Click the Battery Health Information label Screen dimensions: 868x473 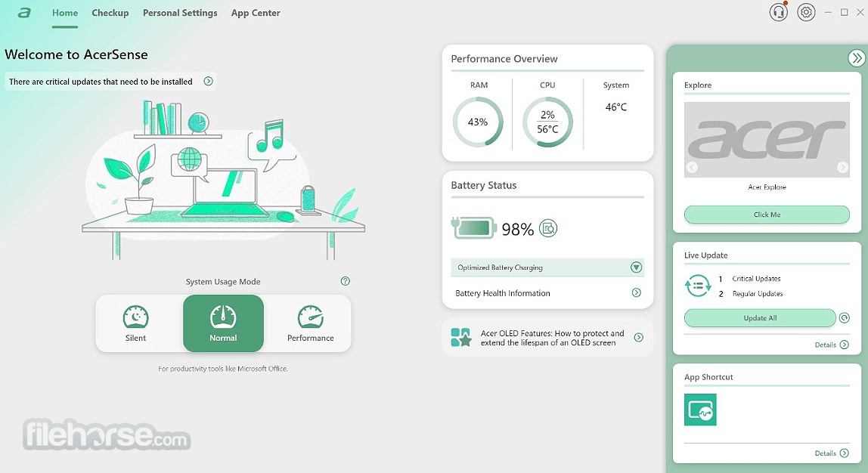[x=503, y=293]
